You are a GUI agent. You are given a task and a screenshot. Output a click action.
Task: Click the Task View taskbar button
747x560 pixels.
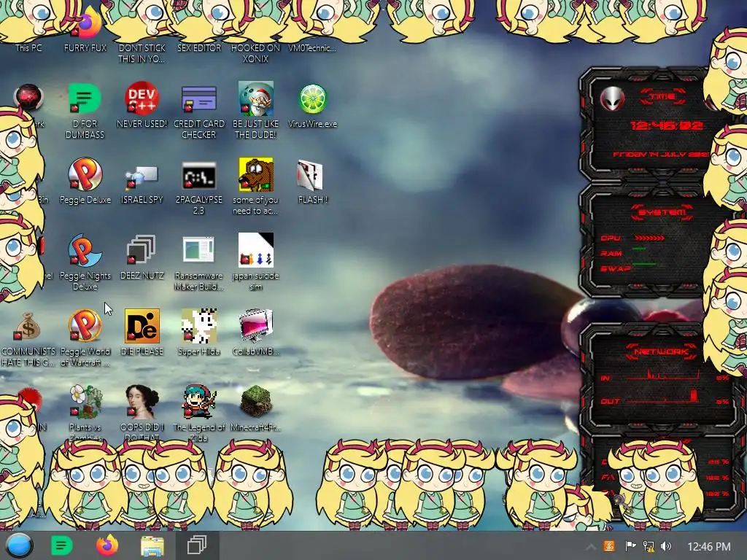coord(197,545)
